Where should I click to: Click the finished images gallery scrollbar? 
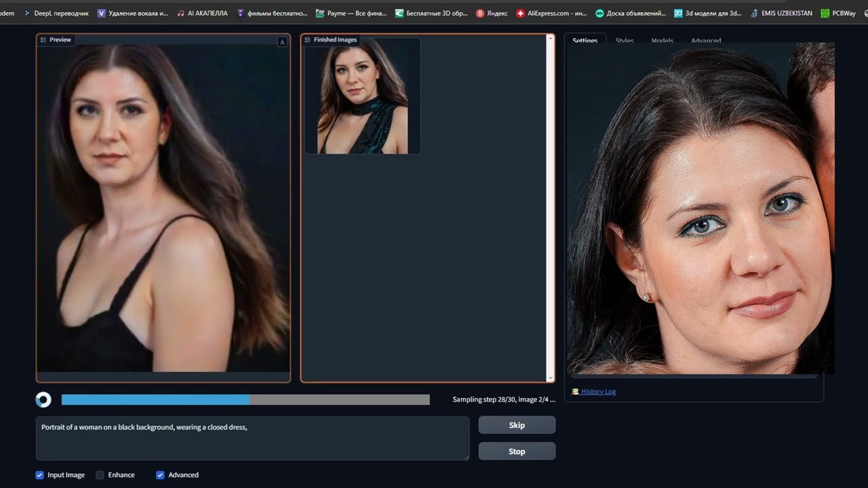(550, 207)
